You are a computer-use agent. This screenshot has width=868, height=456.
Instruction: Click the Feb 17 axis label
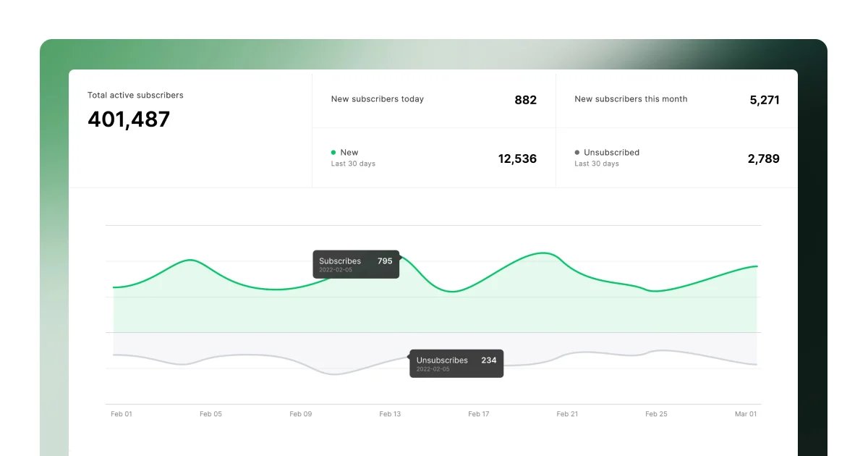(479, 414)
